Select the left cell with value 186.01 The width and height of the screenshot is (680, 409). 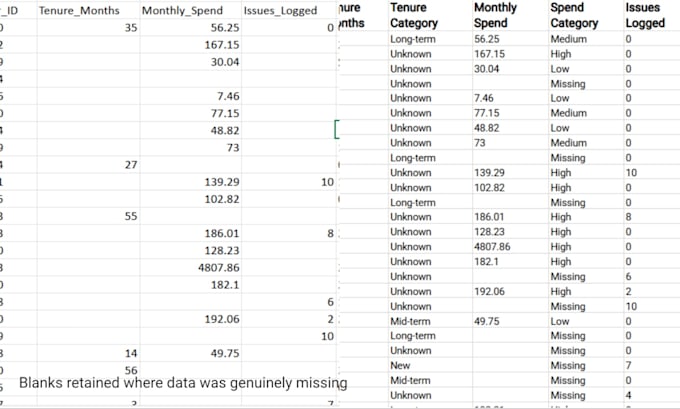190,233
